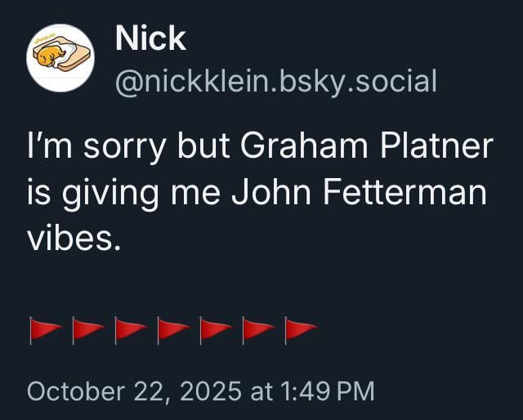Click the third red flag emoji
The width and height of the screenshot is (523, 420).
click(130, 329)
